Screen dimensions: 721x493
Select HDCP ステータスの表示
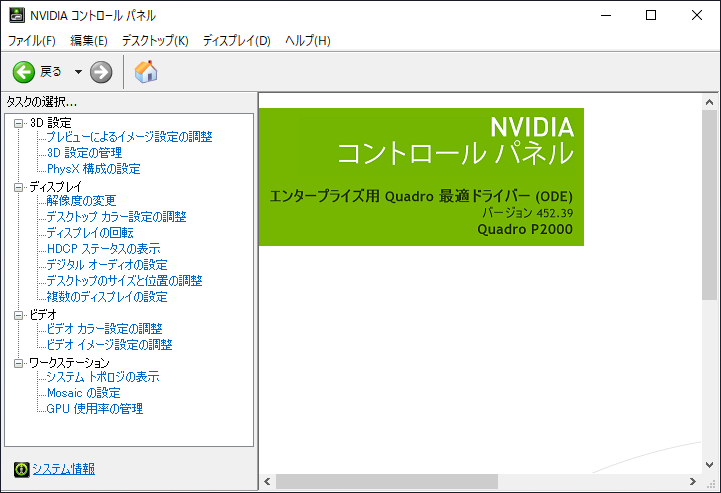(103, 249)
